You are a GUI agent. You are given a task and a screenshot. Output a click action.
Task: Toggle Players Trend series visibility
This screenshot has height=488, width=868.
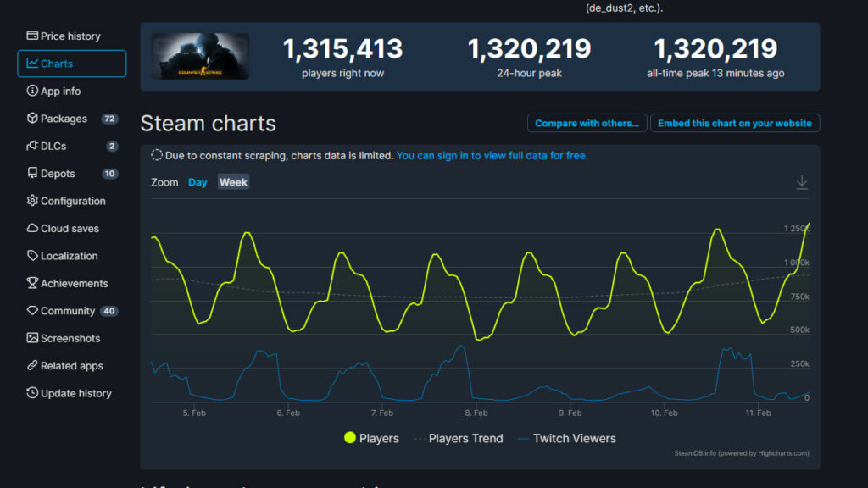[x=458, y=438]
